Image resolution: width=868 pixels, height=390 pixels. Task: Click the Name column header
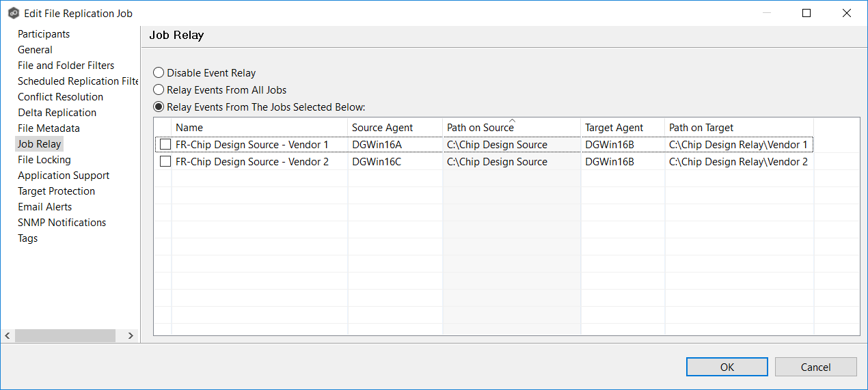[189, 128]
